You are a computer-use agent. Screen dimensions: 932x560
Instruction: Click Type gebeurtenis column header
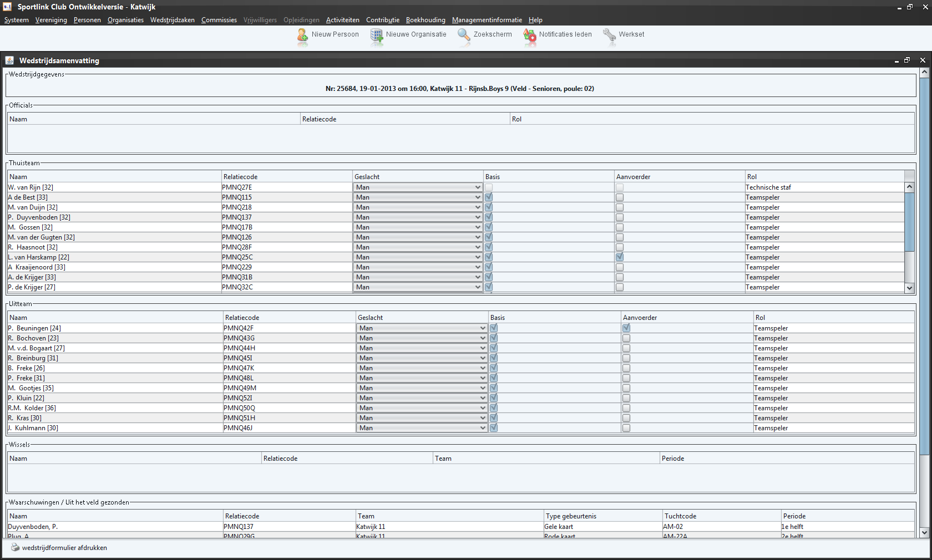coord(603,516)
